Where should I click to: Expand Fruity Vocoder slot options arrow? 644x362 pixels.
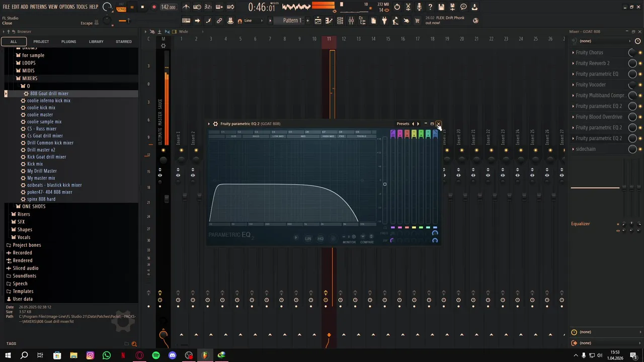tap(573, 85)
